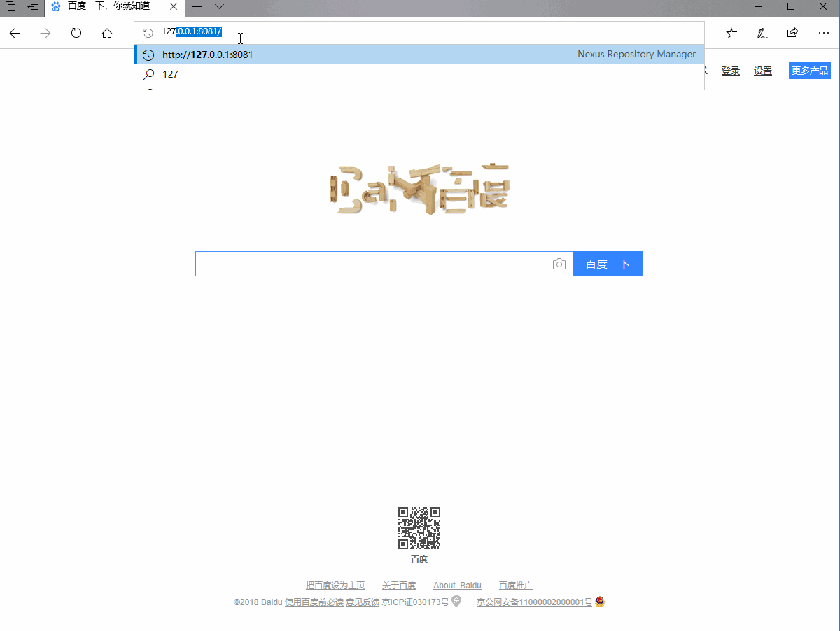Close the Baidu tab
Image resolution: width=840 pixels, height=631 pixels.
coord(175,6)
